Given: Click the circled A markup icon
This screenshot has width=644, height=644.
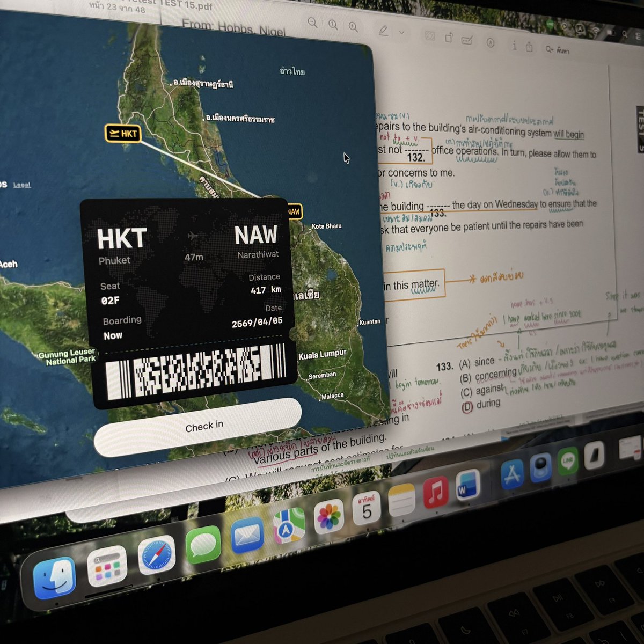Looking at the screenshot, I should (491, 43).
